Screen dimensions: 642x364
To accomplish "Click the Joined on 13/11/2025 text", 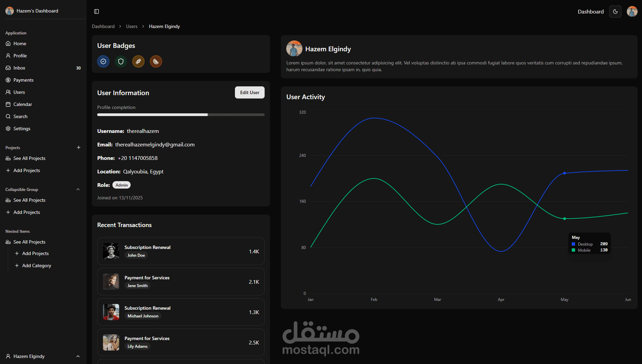I will click(120, 198).
